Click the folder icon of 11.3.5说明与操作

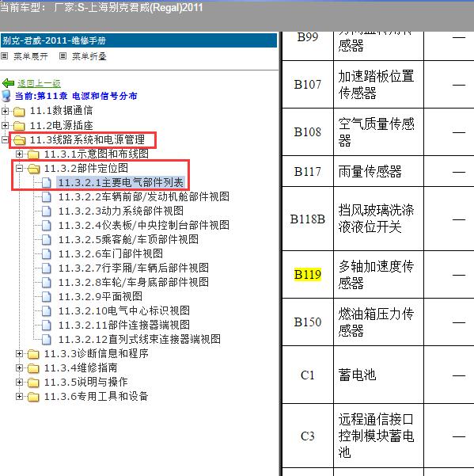(x=33, y=383)
